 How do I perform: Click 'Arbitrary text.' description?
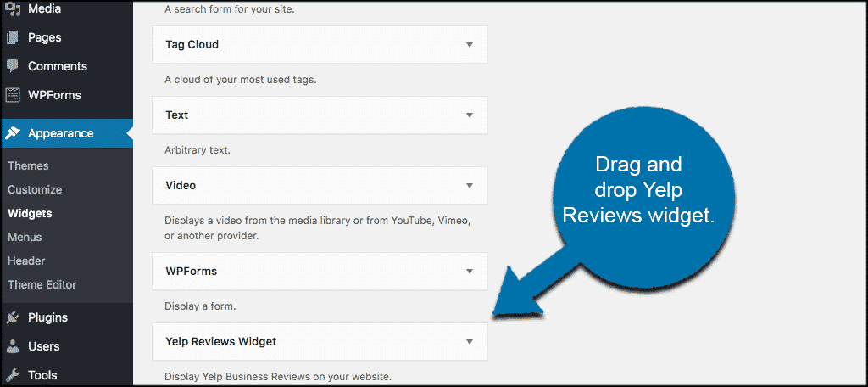pyautogui.click(x=197, y=149)
